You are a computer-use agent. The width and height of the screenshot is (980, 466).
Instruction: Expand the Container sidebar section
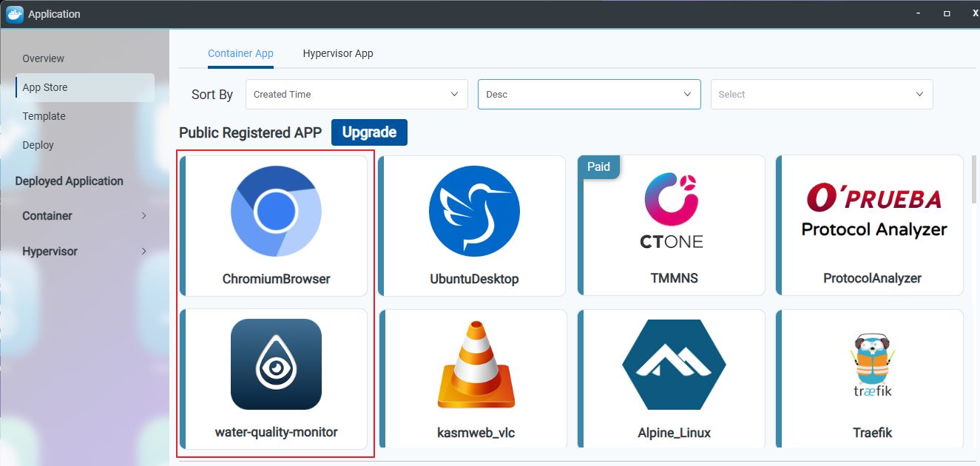point(85,216)
